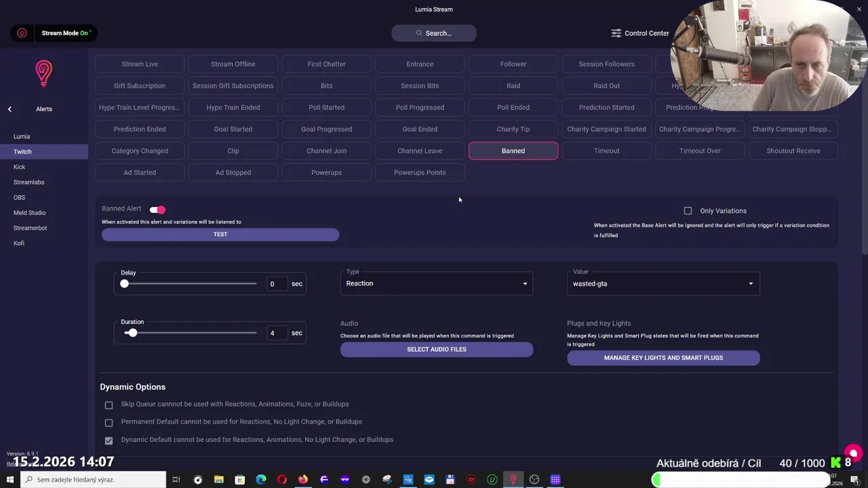Click the magnifier icon in the search bar
The height and width of the screenshot is (488, 868).
point(419,33)
